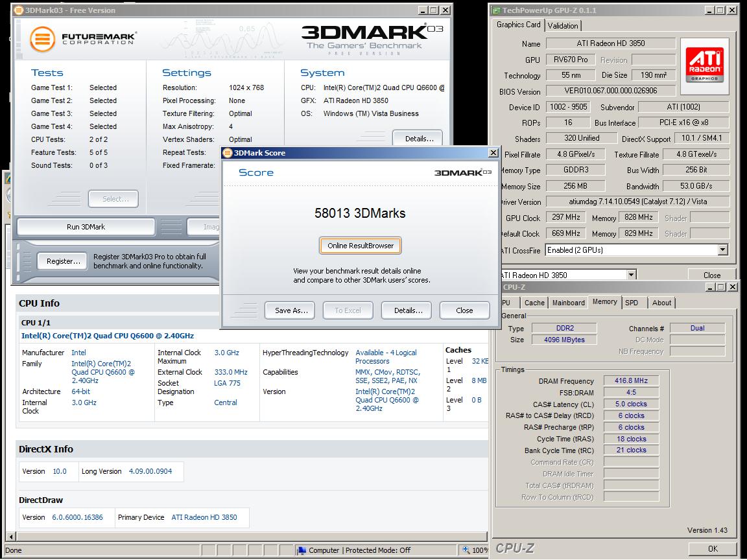Click the 3DMark03 title bar orange icon

click(19, 10)
